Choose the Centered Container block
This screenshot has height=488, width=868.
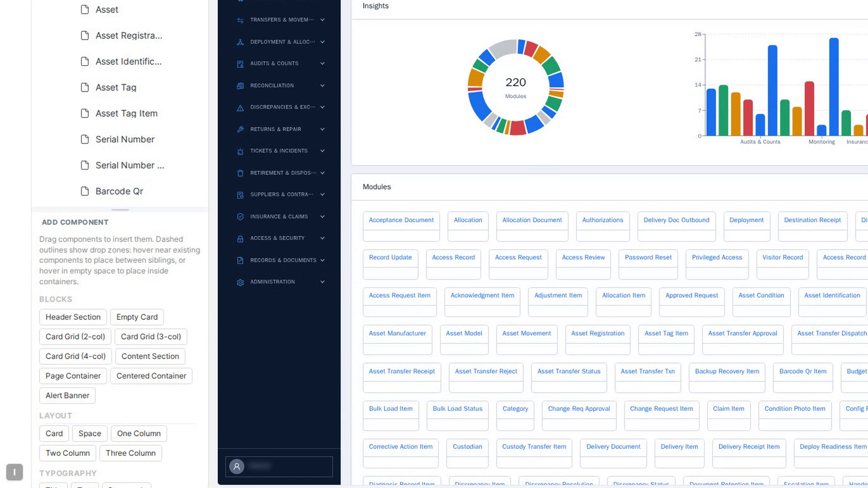pos(151,376)
